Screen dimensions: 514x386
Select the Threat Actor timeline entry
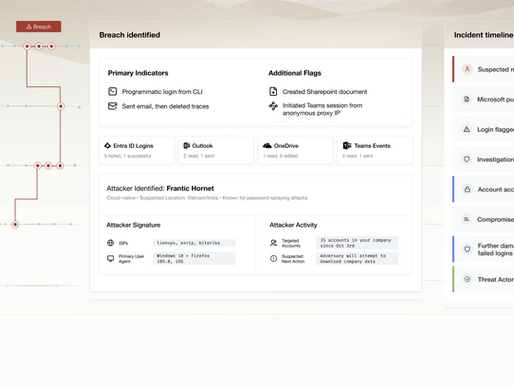click(483, 279)
